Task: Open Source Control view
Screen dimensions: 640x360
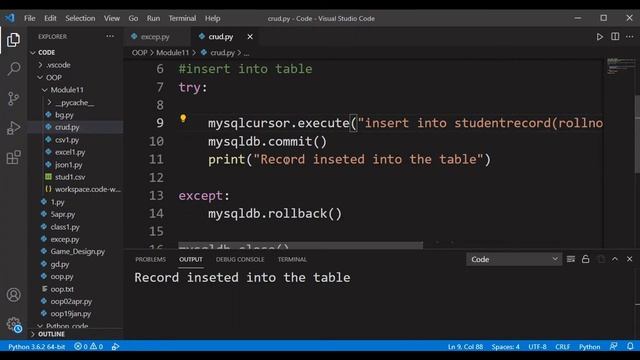Action: [13, 98]
